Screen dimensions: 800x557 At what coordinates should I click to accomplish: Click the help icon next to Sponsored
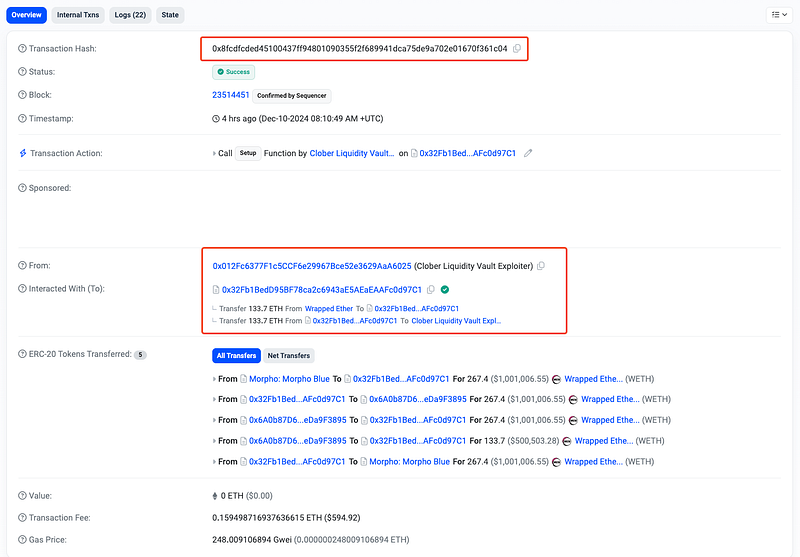pos(23,188)
